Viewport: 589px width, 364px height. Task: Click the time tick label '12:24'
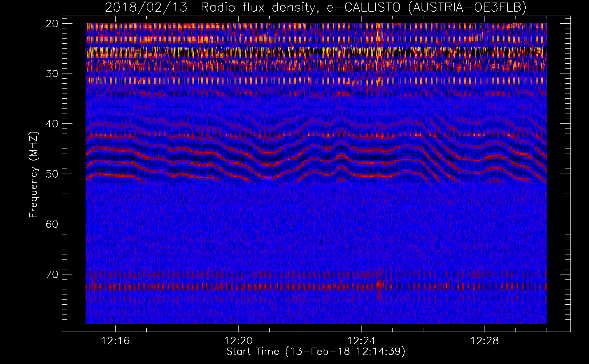(361, 341)
